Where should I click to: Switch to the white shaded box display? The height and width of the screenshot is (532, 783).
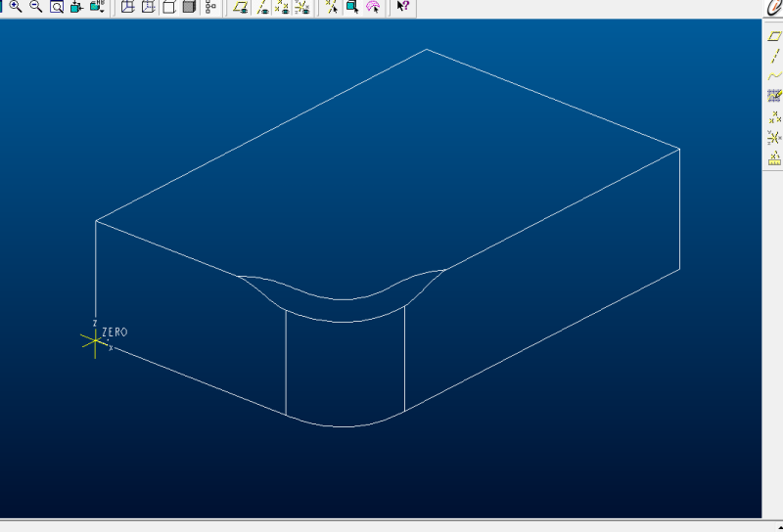click(x=168, y=7)
